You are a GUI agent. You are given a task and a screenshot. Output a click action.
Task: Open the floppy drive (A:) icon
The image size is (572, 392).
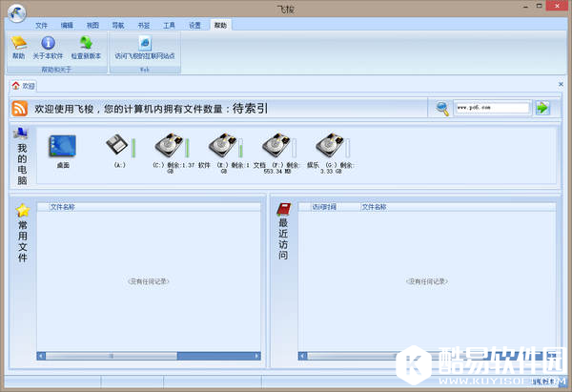coord(117,146)
